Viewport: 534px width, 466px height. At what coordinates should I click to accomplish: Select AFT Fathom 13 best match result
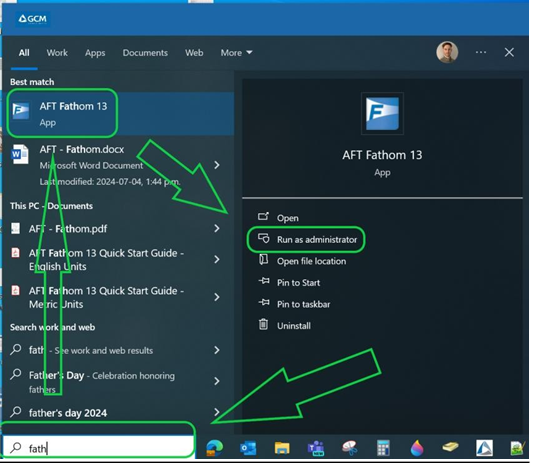119,114
